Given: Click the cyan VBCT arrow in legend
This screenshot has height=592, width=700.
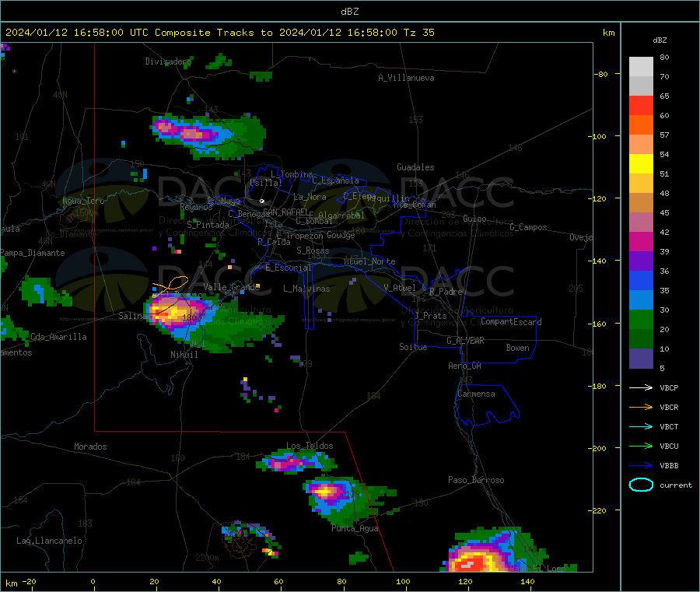Looking at the screenshot, I should pyautogui.click(x=641, y=426).
